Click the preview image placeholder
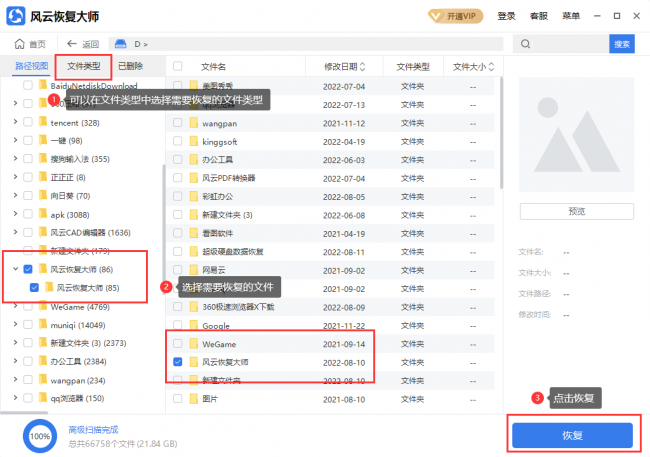Image resolution: width=650 pixels, height=457 pixels. tap(576, 134)
